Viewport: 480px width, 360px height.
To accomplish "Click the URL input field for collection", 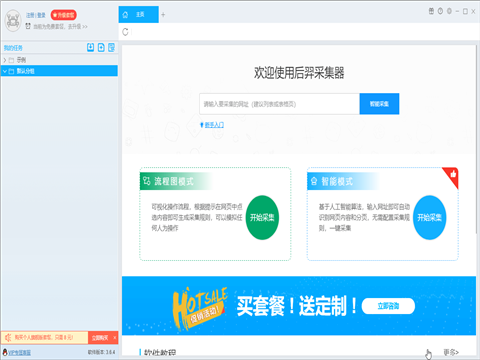I will click(x=279, y=104).
